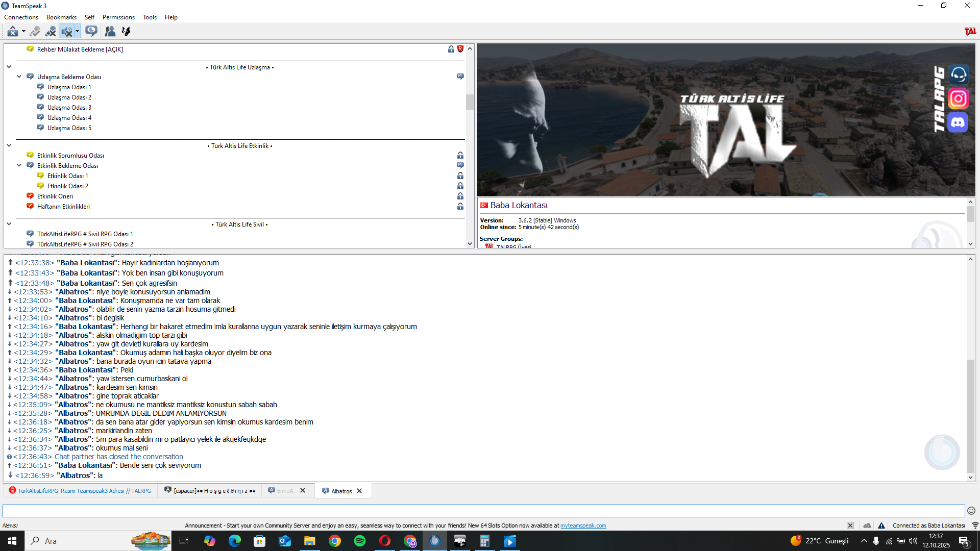Toggle the Mute Microphone toolbar icon
Viewport: 980px width, 551px height.
tap(51, 32)
